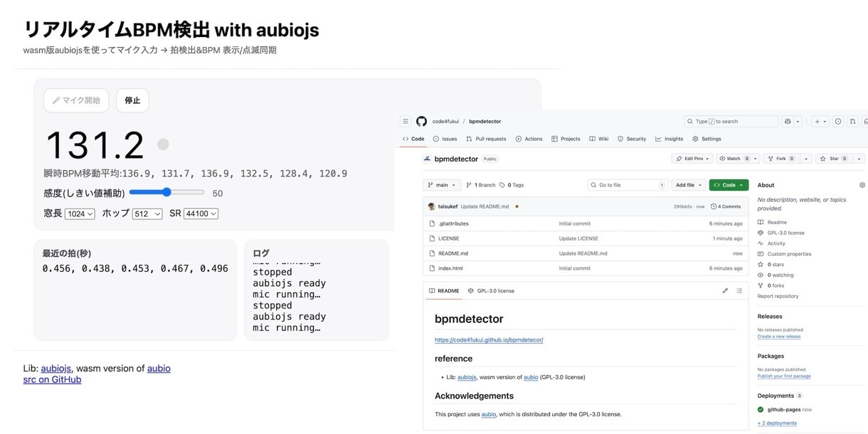The image size is (868, 434).
Task: Open the SR 44100 dropdown
Action: [201, 213]
